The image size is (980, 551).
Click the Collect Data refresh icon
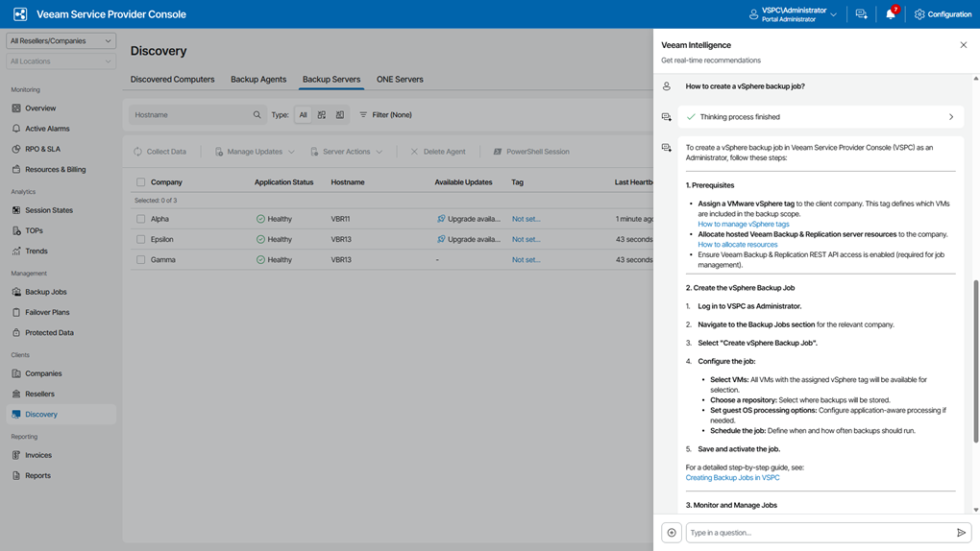click(137, 151)
